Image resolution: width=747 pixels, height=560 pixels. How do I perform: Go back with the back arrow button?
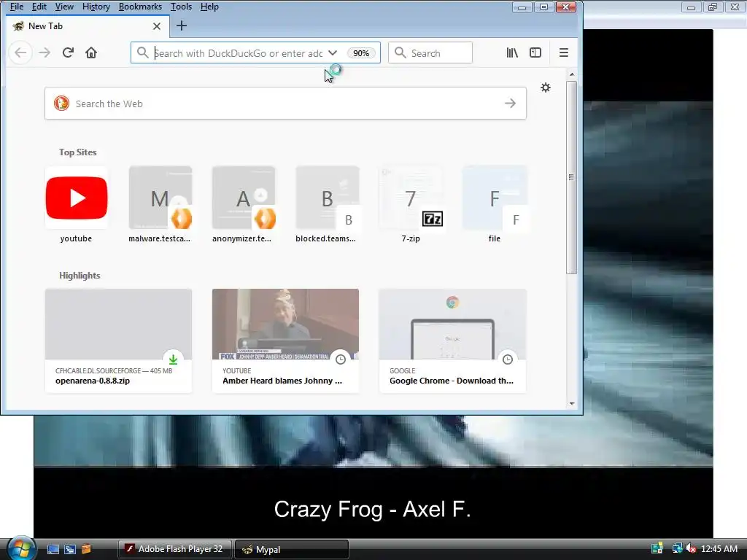point(20,52)
